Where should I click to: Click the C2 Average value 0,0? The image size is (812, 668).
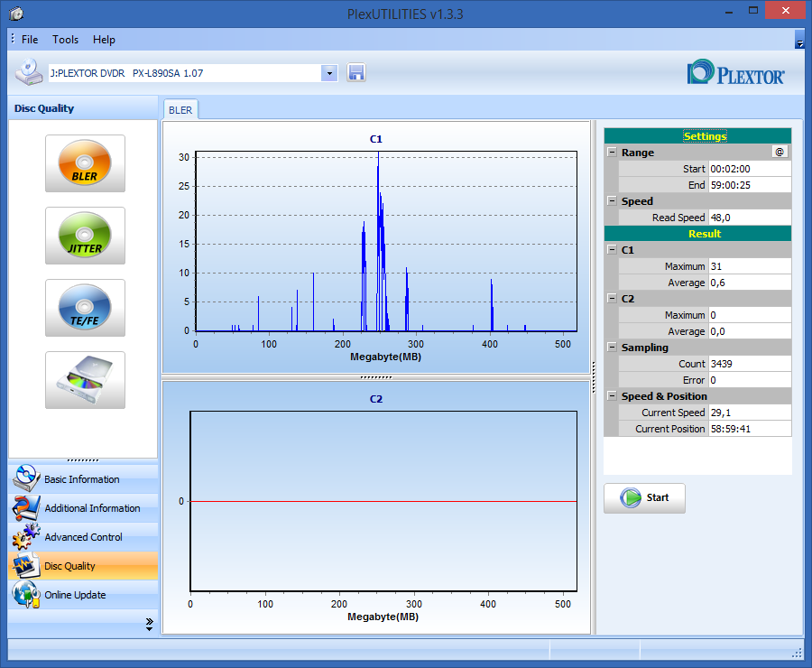click(750, 331)
